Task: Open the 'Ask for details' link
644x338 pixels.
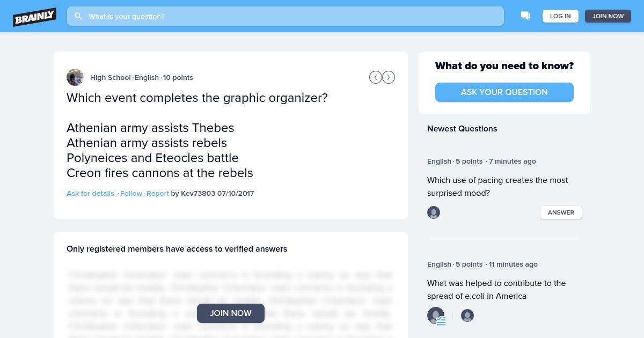Action: 90,193
